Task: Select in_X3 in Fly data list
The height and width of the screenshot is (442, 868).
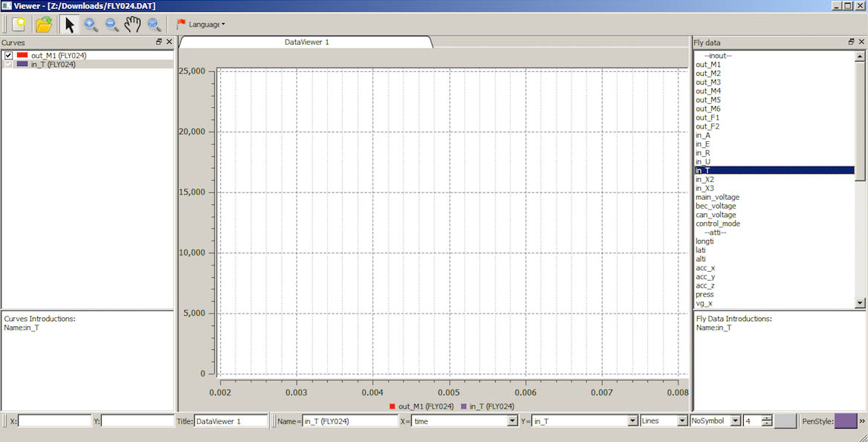Action: pyautogui.click(x=774, y=188)
